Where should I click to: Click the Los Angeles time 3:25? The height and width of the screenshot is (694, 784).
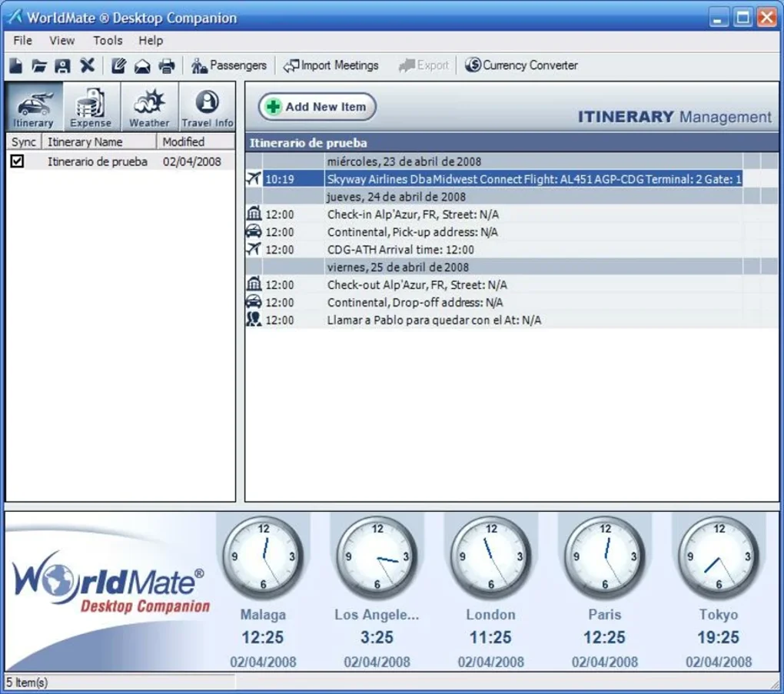pos(377,637)
